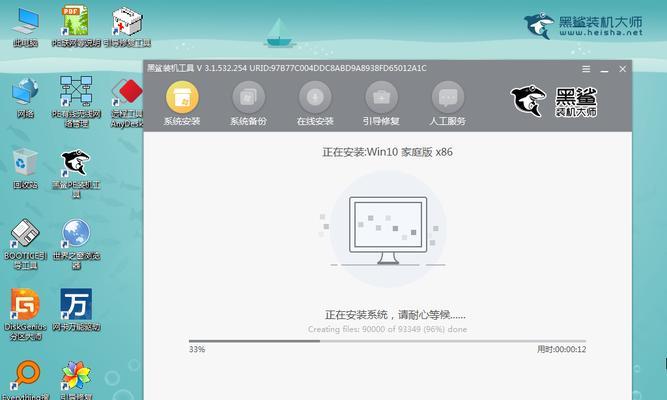Click the 黑鲨装机大师 logo in the toolbar

[x=554, y=101]
